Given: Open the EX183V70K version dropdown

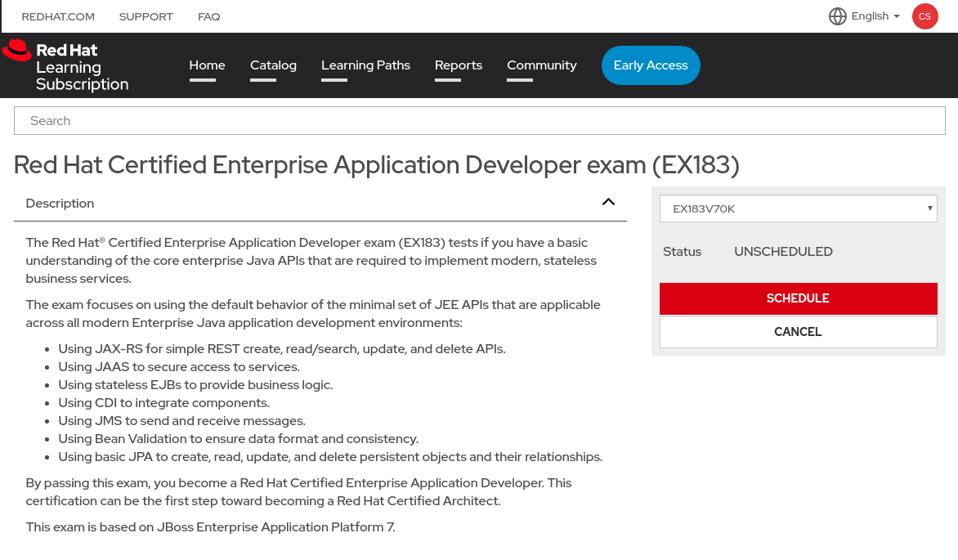Looking at the screenshot, I should 798,208.
